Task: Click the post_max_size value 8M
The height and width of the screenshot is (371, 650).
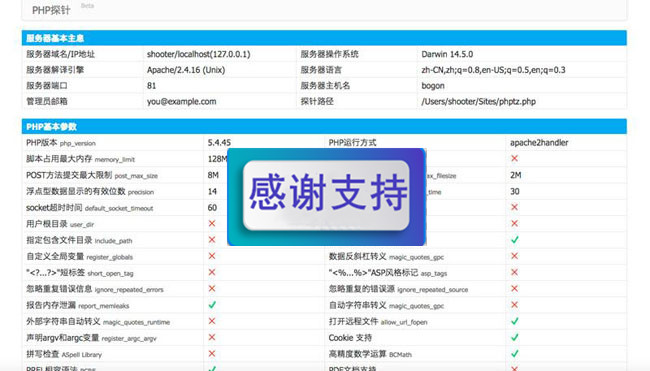Action: [213, 175]
